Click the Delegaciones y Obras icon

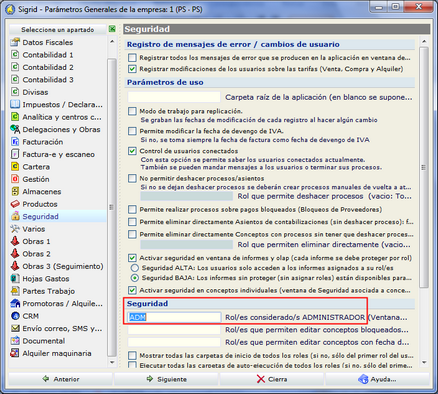tap(15, 129)
